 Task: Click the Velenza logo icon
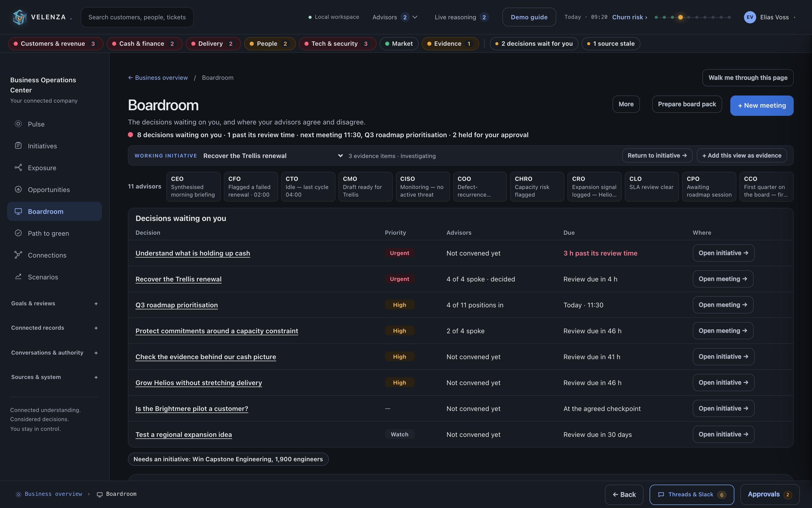pyautogui.click(x=20, y=17)
